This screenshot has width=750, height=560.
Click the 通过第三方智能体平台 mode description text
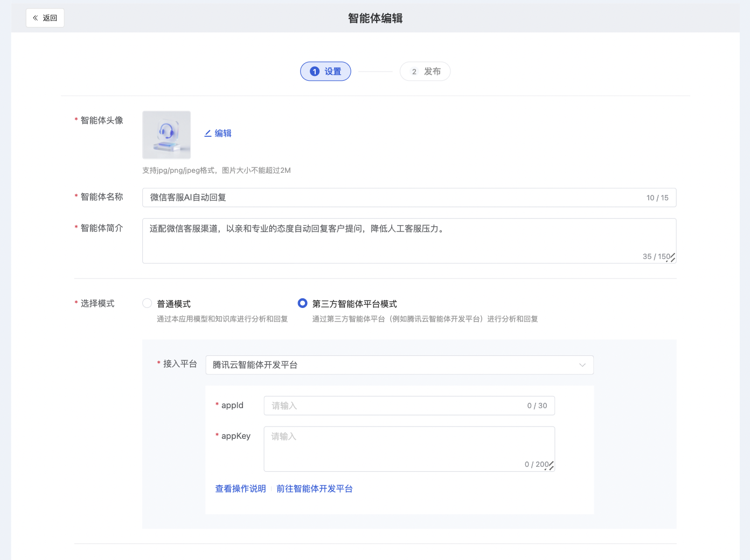pyautogui.click(x=425, y=319)
